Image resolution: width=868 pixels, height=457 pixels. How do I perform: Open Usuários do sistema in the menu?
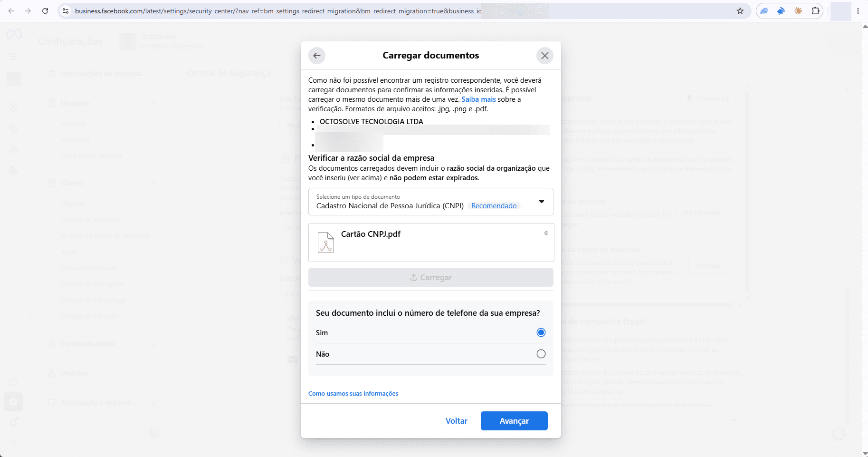[x=91, y=156]
